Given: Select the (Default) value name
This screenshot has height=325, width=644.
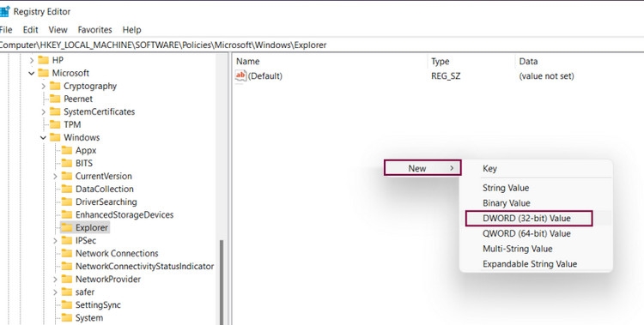Looking at the screenshot, I should [x=265, y=76].
